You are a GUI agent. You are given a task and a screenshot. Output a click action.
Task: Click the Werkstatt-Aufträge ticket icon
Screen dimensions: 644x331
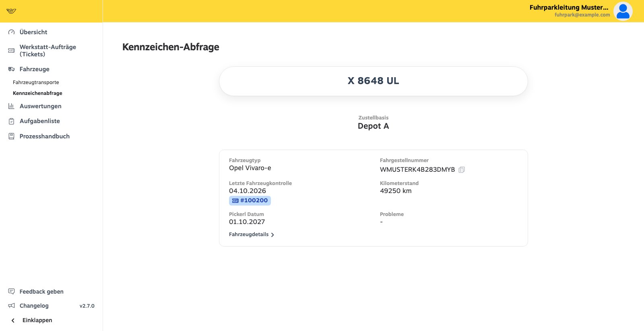11,51
